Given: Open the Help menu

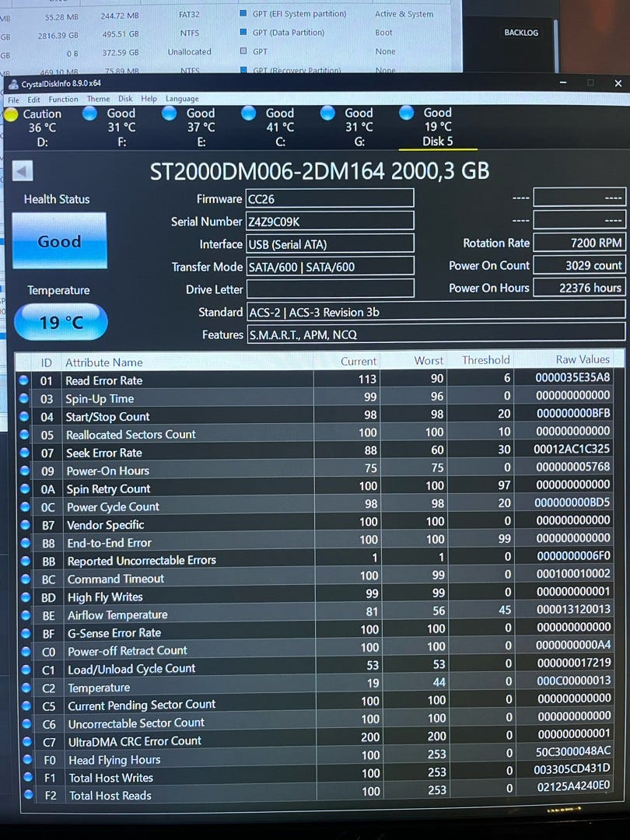Looking at the screenshot, I should pos(149,99).
